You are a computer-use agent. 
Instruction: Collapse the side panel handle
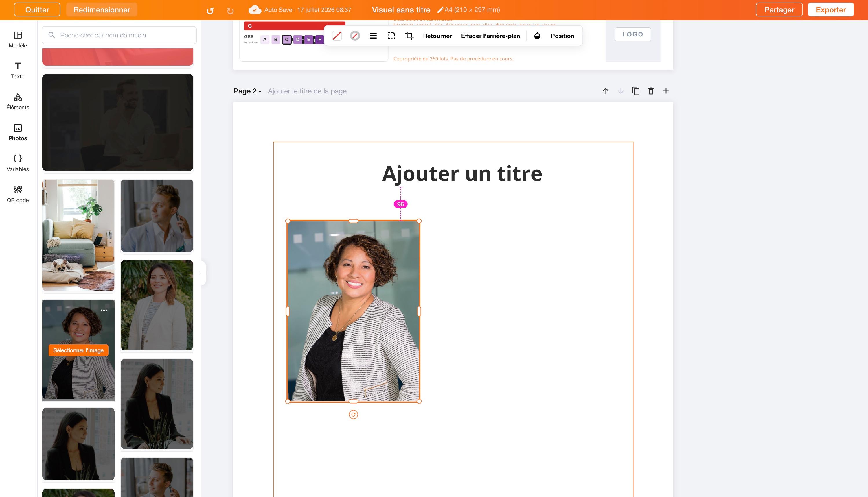203,273
